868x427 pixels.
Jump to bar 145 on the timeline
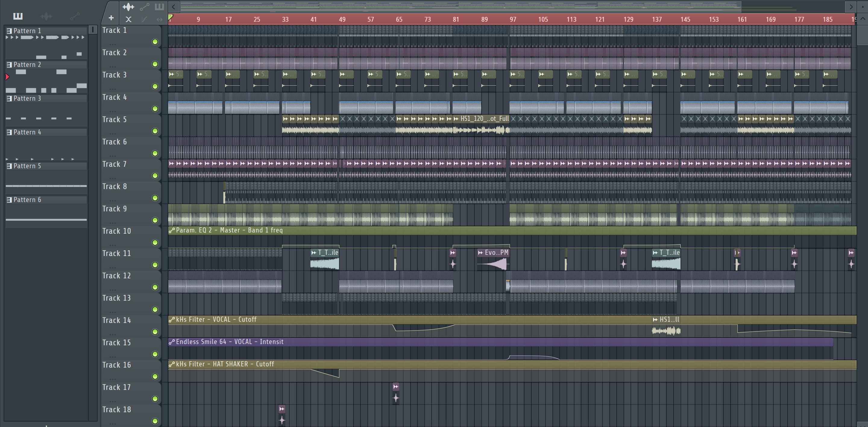tap(685, 19)
